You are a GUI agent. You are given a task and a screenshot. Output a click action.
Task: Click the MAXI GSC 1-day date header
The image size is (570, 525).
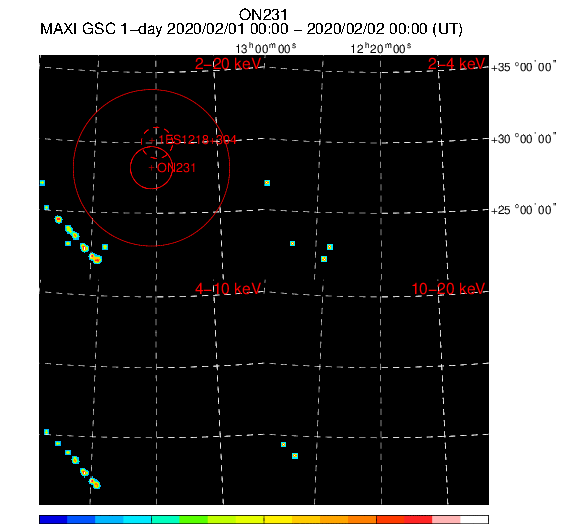[x=251, y=29]
